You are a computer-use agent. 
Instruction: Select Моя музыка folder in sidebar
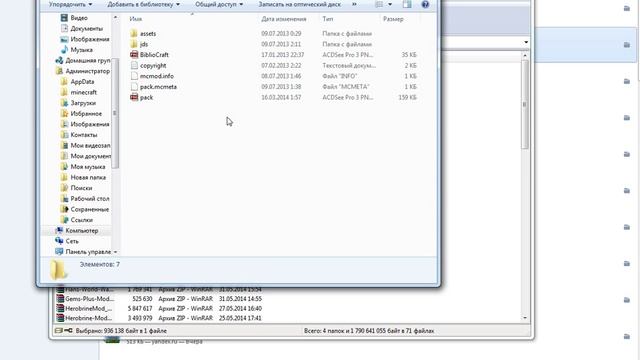pyautogui.click(x=87, y=167)
